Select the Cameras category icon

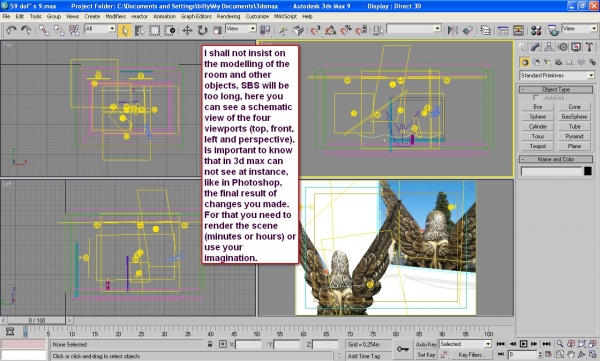tap(559, 62)
